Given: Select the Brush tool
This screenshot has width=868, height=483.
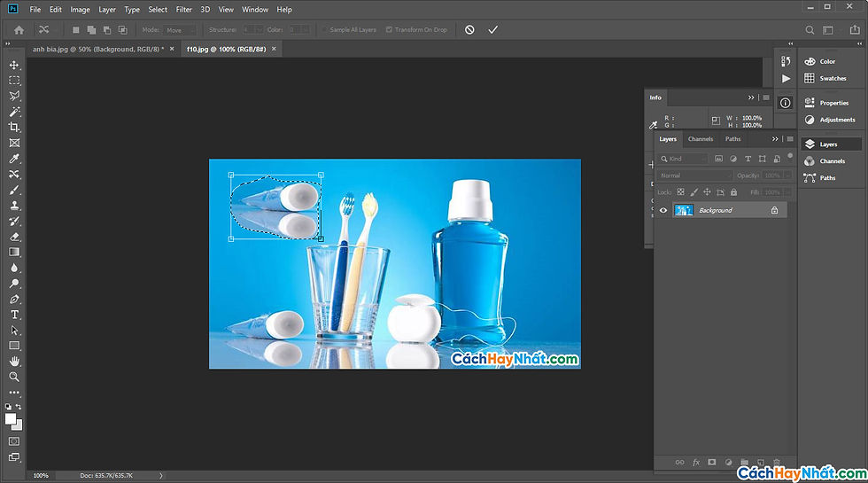Looking at the screenshot, I should click(14, 190).
